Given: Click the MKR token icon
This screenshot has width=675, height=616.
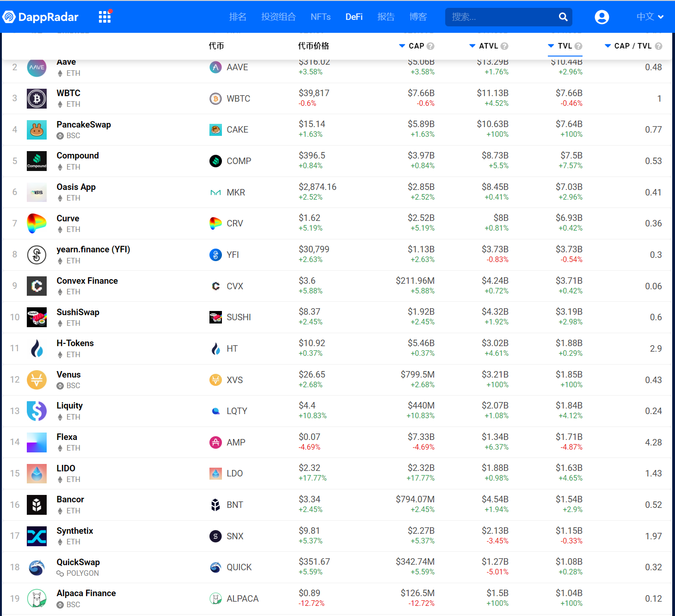Looking at the screenshot, I should [215, 193].
